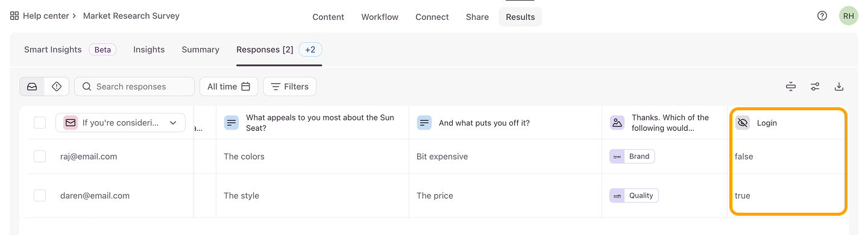
Task: Click the Sun Seat question text icon
Action: (x=231, y=123)
